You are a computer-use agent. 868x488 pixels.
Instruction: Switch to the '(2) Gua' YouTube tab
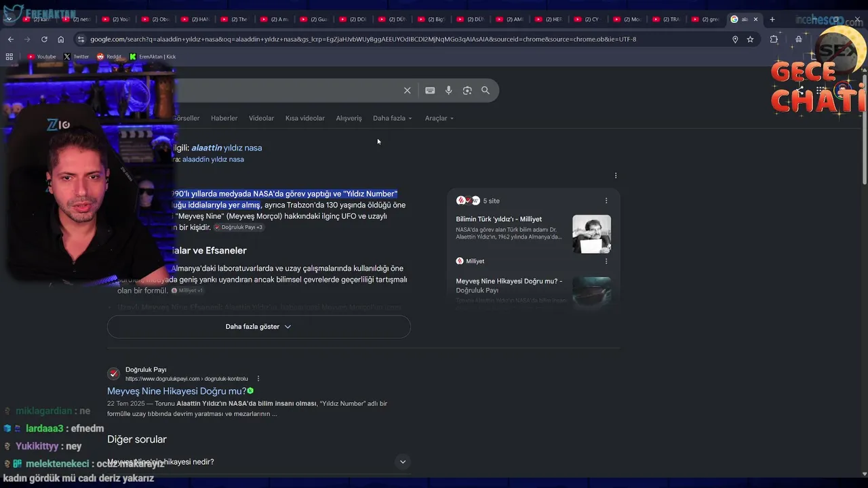click(314, 19)
